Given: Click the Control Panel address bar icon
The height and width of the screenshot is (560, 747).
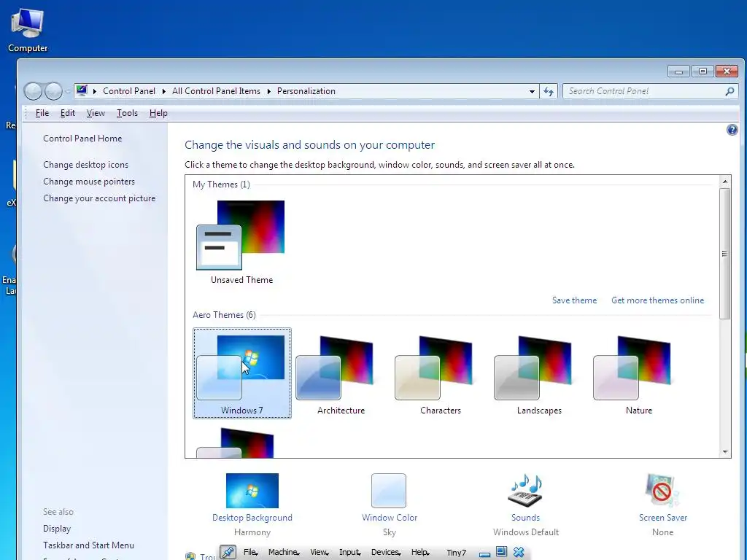Looking at the screenshot, I should pos(82,90).
